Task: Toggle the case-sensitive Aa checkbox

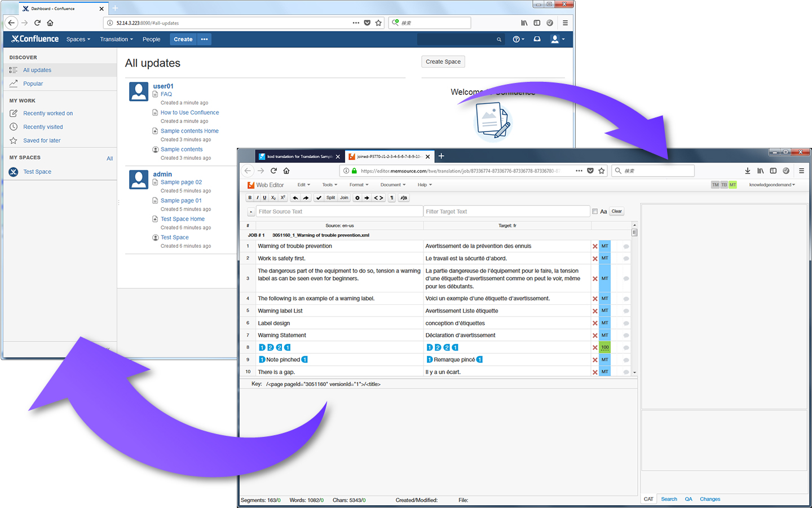Action: coord(595,211)
